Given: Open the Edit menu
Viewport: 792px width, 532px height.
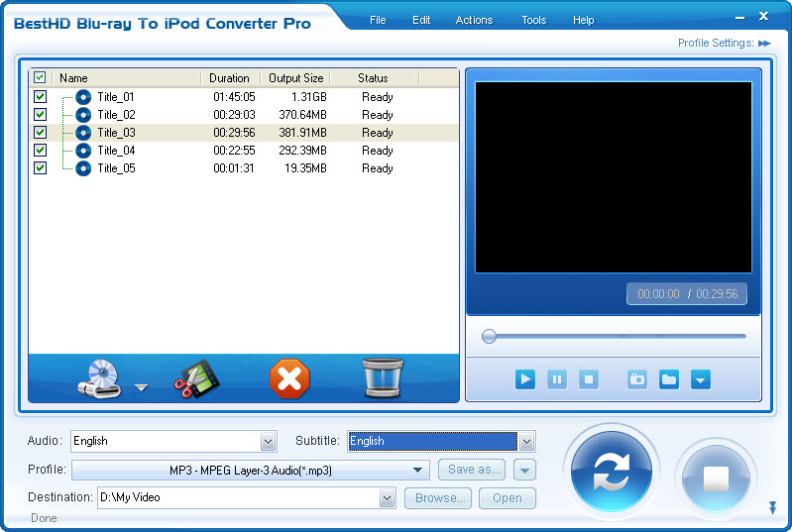Looking at the screenshot, I should pos(421,20).
